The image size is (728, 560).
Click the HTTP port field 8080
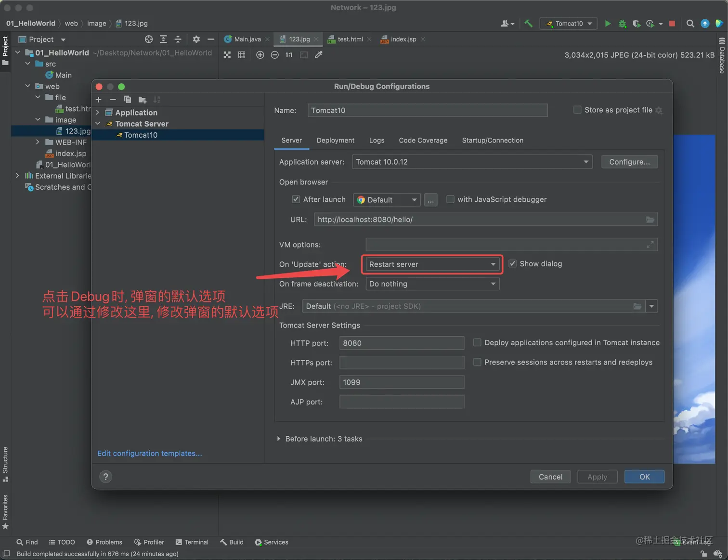coord(402,343)
